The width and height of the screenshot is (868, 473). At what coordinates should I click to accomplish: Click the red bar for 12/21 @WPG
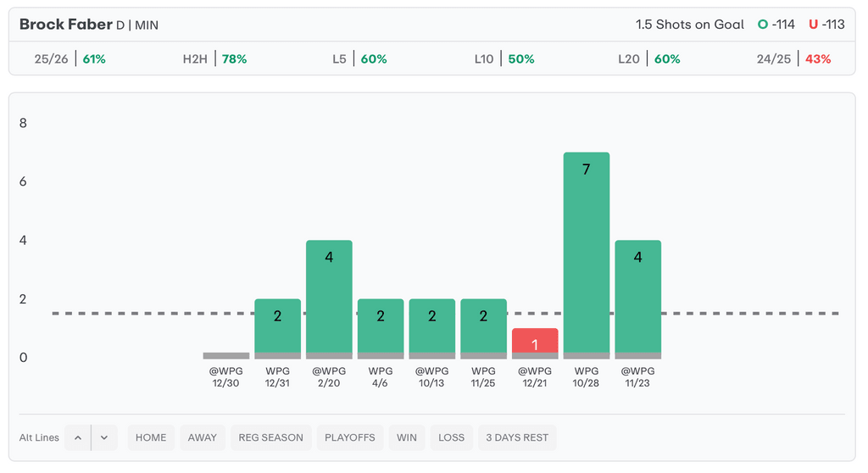(x=535, y=342)
